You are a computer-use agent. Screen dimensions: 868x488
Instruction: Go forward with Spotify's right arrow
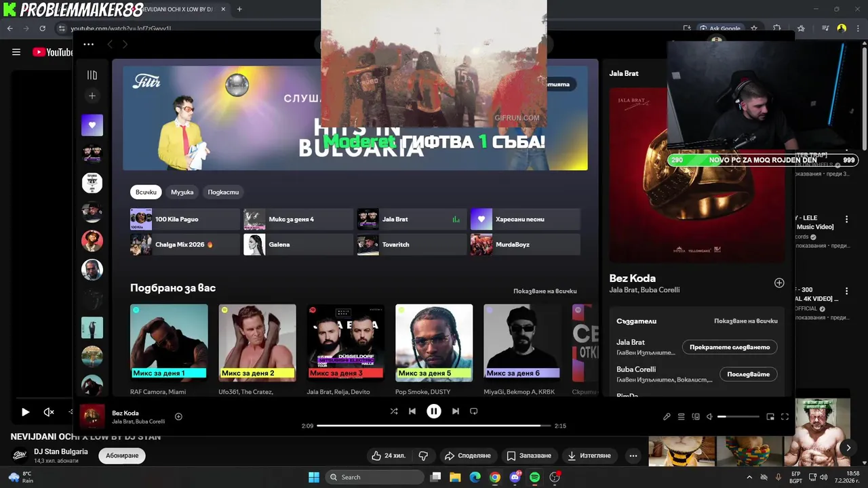click(125, 44)
